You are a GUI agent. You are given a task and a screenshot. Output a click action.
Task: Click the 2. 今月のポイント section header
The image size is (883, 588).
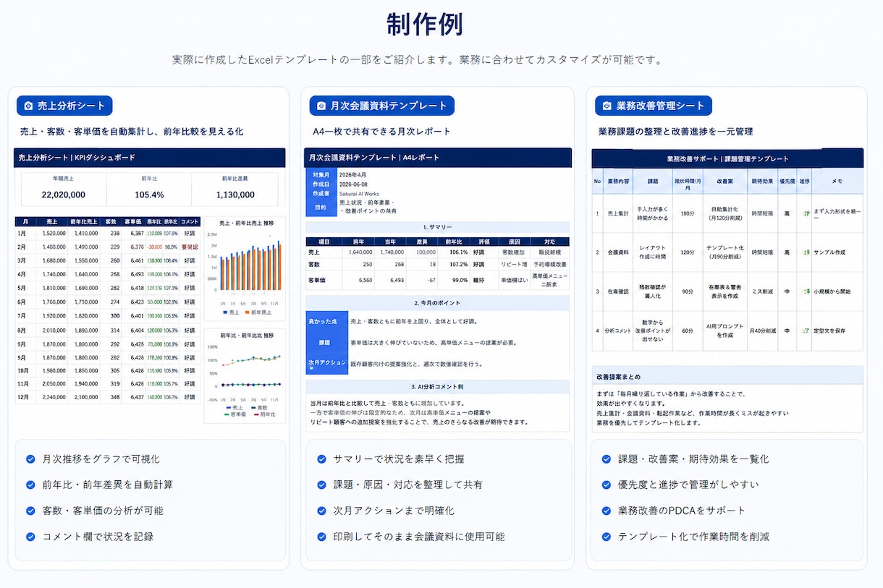point(438,302)
